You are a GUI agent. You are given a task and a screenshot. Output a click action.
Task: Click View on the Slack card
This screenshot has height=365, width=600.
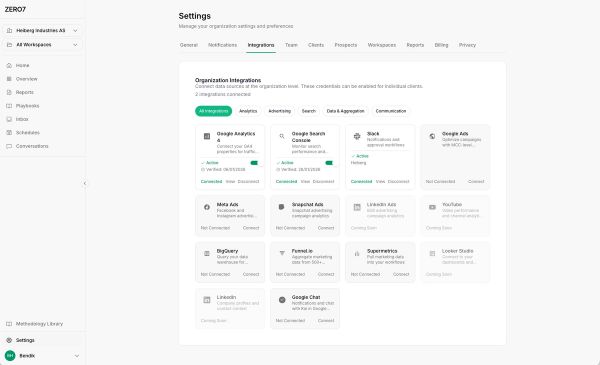point(380,182)
